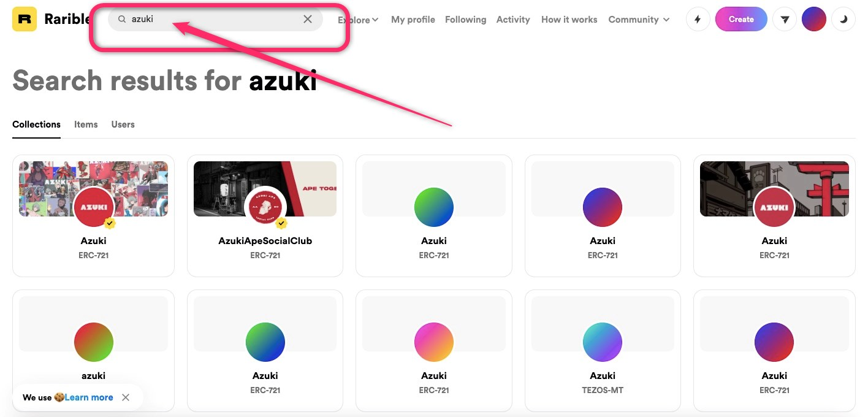This screenshot has width=868, height=417.
Task: Click the magnifier icon in search bar
Action: click(x=122, y=20)
